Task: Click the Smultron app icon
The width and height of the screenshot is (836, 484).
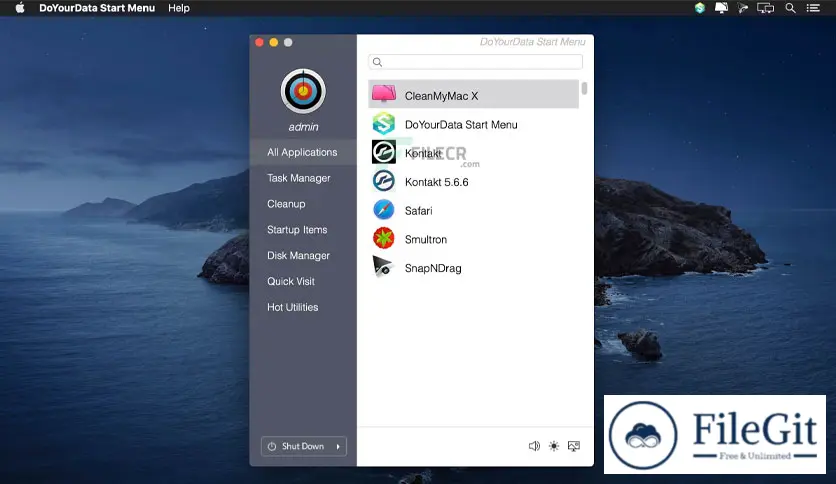Action: tap(384, 238)
